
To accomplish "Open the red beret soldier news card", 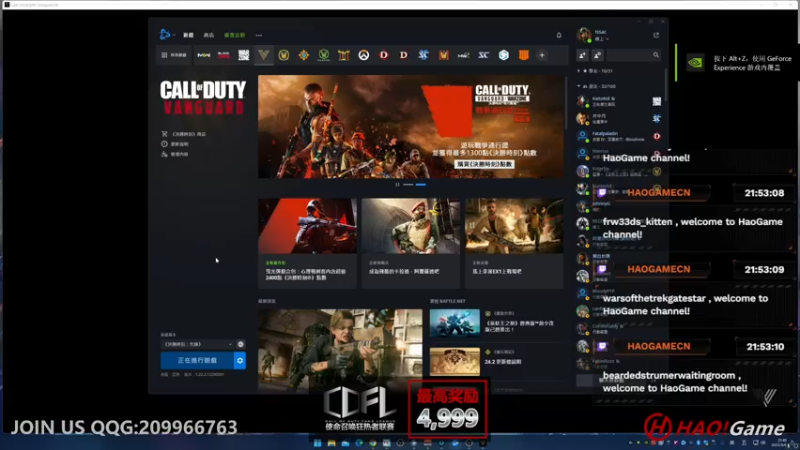I will pyautogui.click(x=411, y=243).
